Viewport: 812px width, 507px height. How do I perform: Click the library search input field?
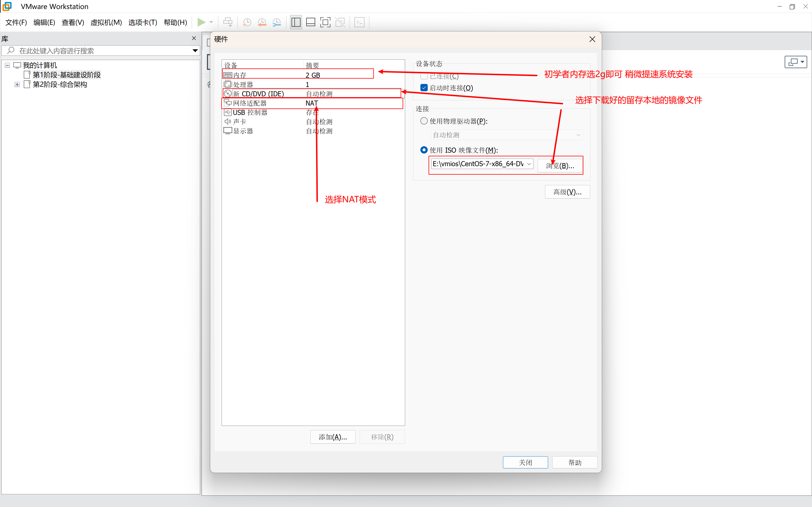(x=101, y=51)
